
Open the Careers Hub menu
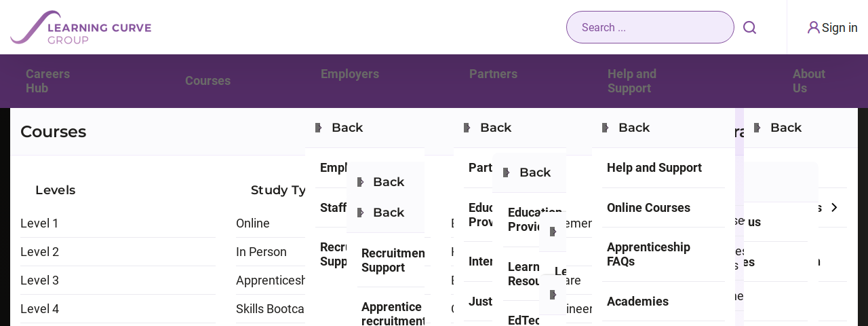click(x=47, y=81)
